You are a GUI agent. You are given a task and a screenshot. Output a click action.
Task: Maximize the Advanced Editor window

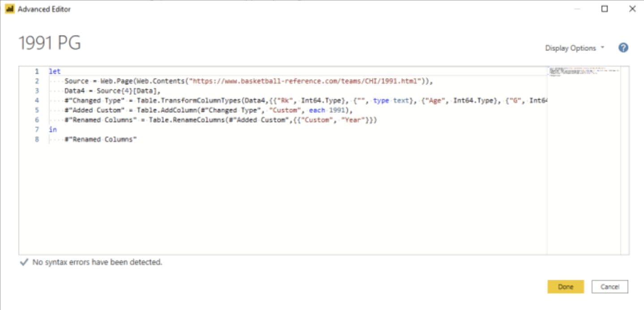pyautogui.click(x=605, y=9)
